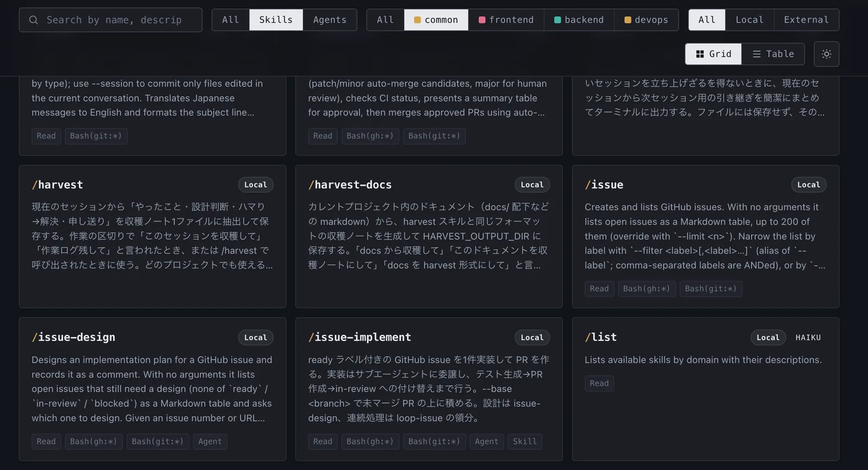868x470 pixels.
Task: Click the Local badge on the /list card
Action: coord(768,338)
